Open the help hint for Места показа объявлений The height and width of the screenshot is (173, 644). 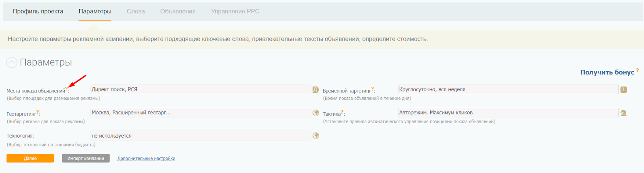(x=66, y=89)
